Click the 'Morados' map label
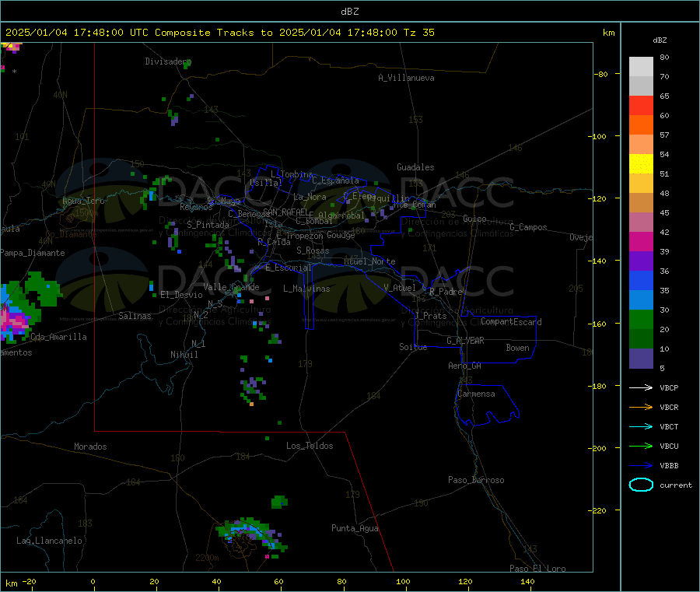Screen dimensions: 700x592 (x=91, y=447)
